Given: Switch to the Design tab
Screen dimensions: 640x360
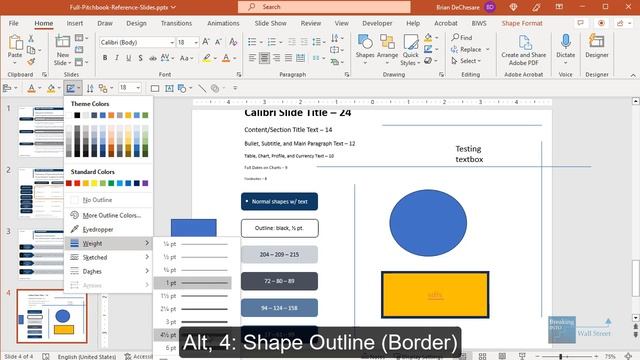Looking at the screenshot, I should (x=136, y=23).
